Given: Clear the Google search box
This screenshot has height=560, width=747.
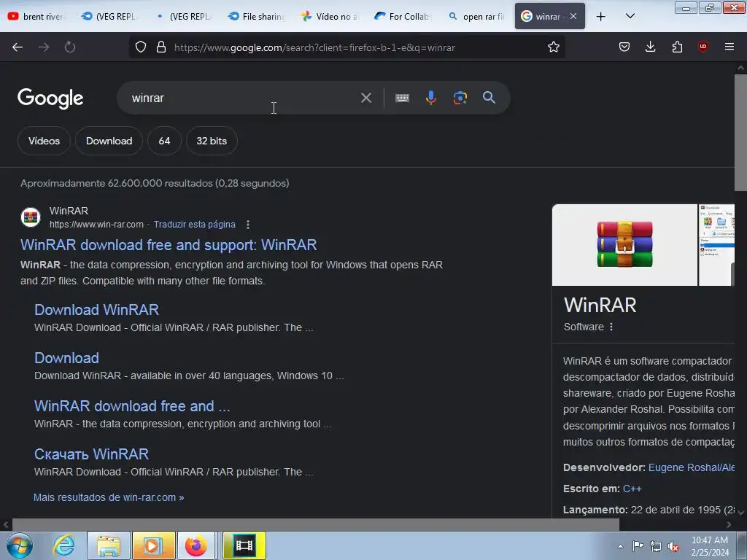Looking at the screenshot, I should [366, 98].
